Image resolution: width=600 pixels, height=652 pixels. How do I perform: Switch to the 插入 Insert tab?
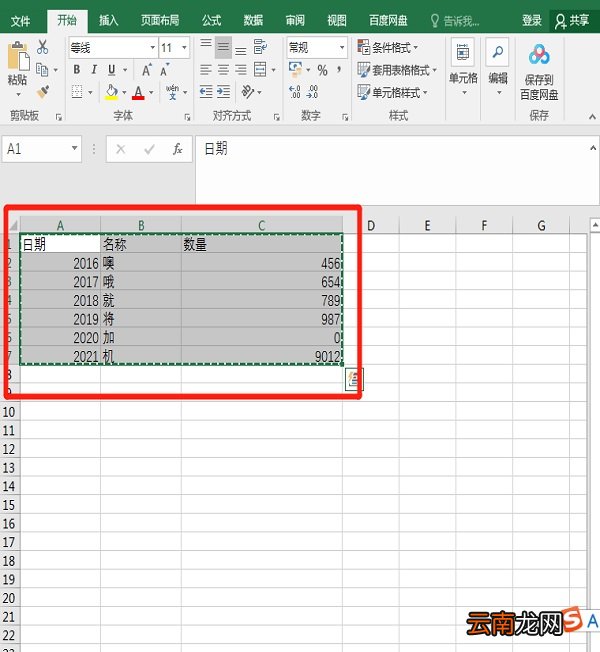pyautogui.click(x=109, y=20)
